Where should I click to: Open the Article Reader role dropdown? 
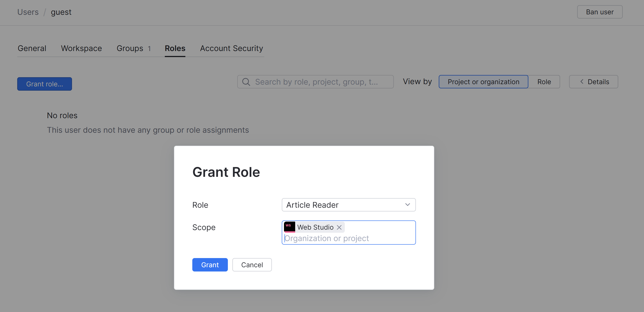tap(348, 205)
